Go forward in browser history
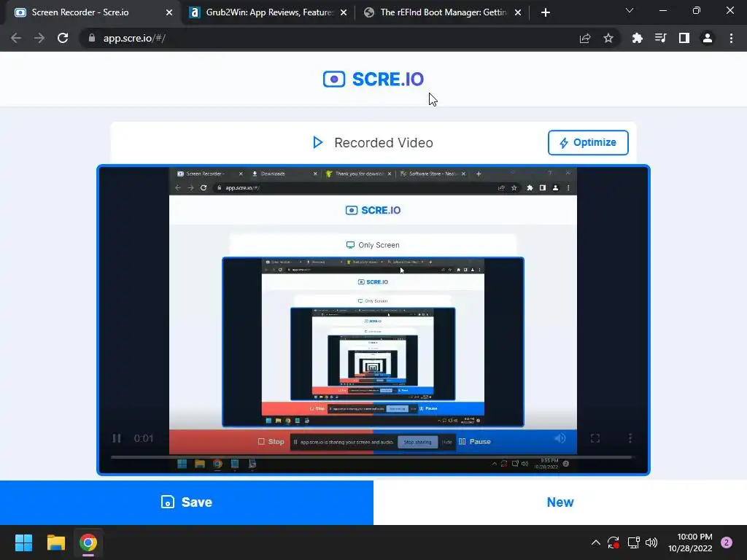747x560 pixels. coord(39,38)
